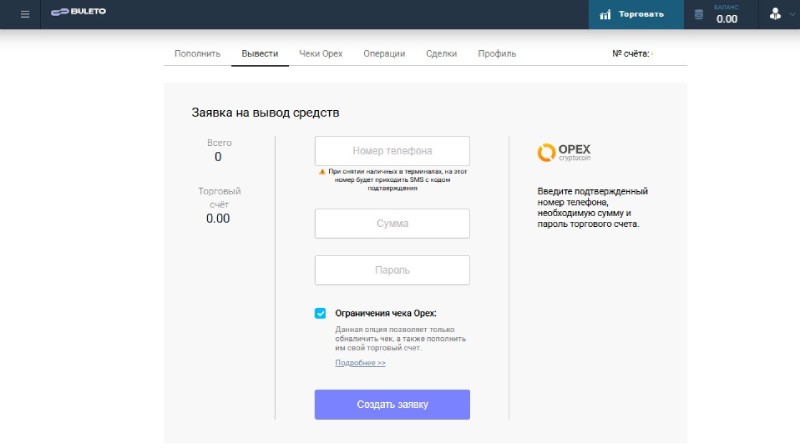Go to the Сделки tab
Viewport: 800px width, 448px height.
[441, 54]
